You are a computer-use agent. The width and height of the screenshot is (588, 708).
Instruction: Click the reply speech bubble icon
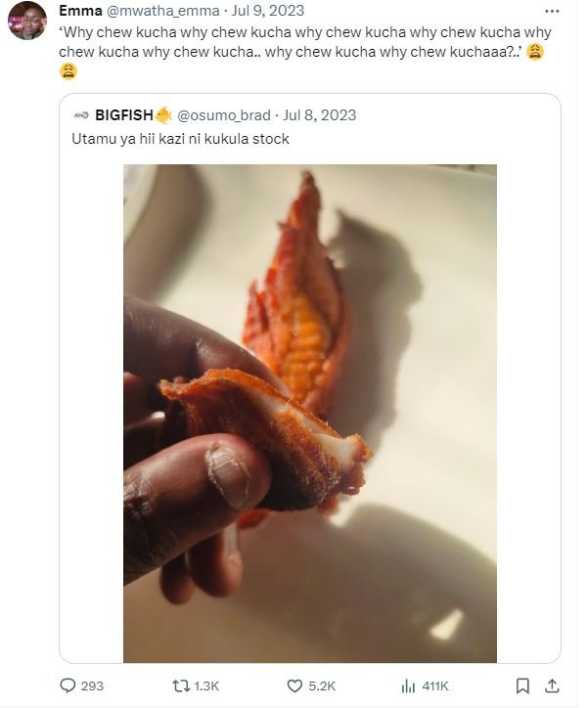click(x=68, y=686)
